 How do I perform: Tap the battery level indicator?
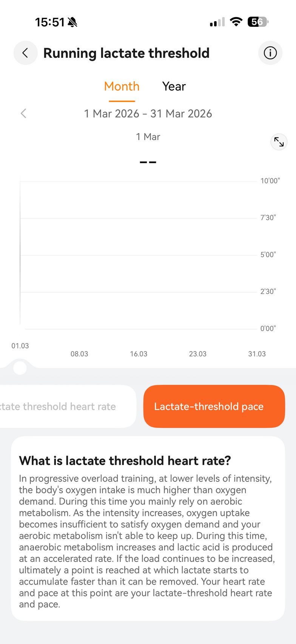pyautogui.click(x=257, y=22)
